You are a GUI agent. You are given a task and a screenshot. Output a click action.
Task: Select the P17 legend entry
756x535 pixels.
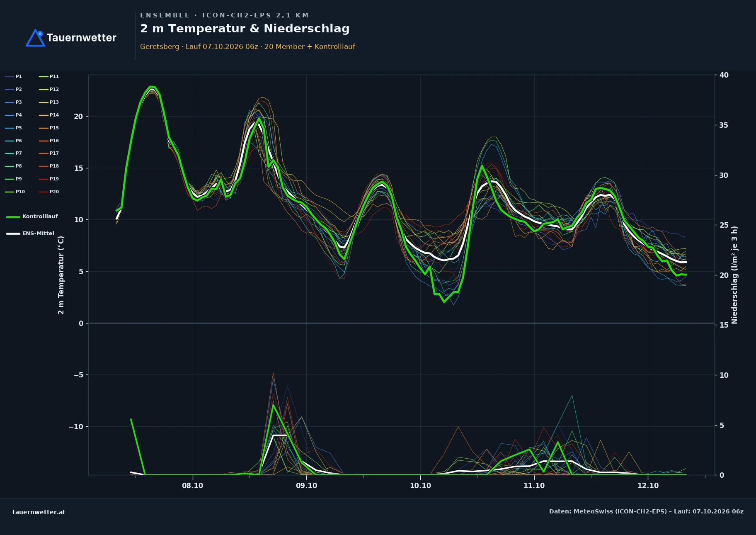coord(49,153)
